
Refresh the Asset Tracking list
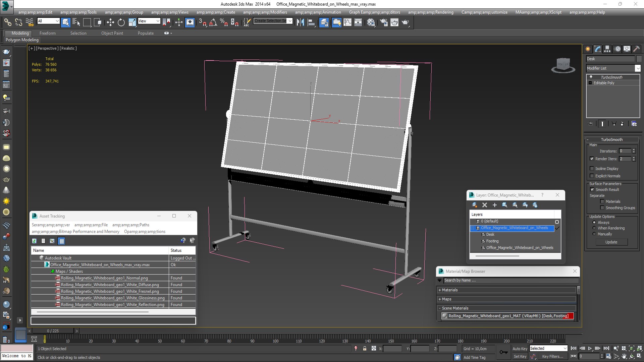pos(34,241)
